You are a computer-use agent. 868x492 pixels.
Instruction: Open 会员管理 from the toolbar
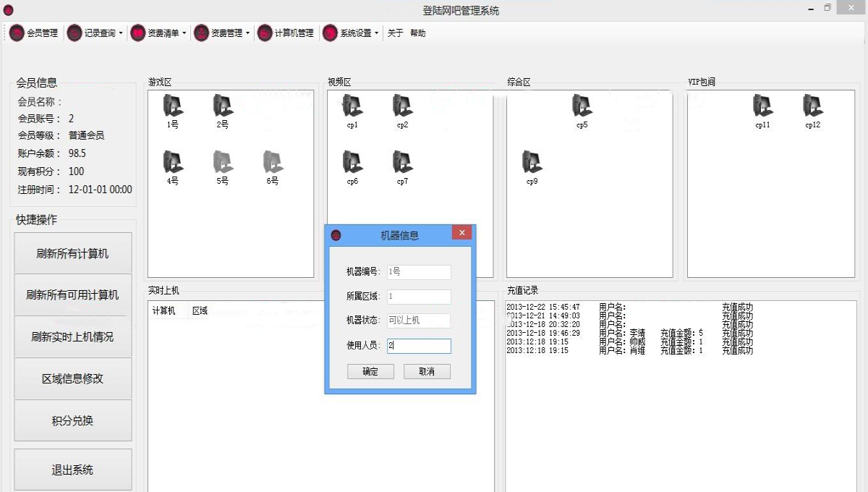coord(34,33)
